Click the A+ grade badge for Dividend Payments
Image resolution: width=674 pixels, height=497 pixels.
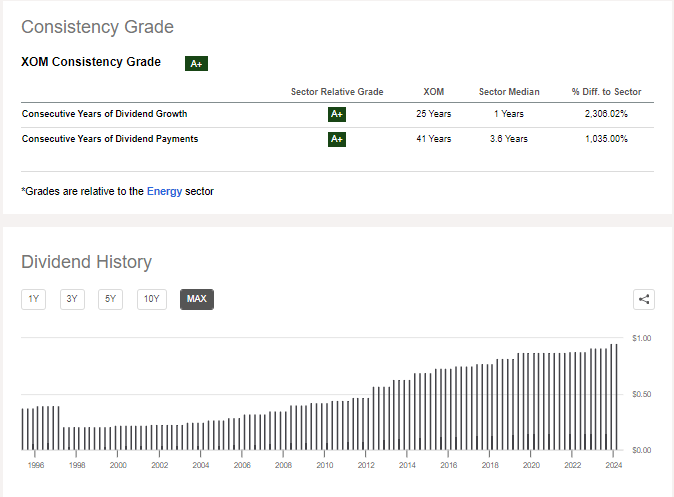pyautogui.click(x=337, y=139)
